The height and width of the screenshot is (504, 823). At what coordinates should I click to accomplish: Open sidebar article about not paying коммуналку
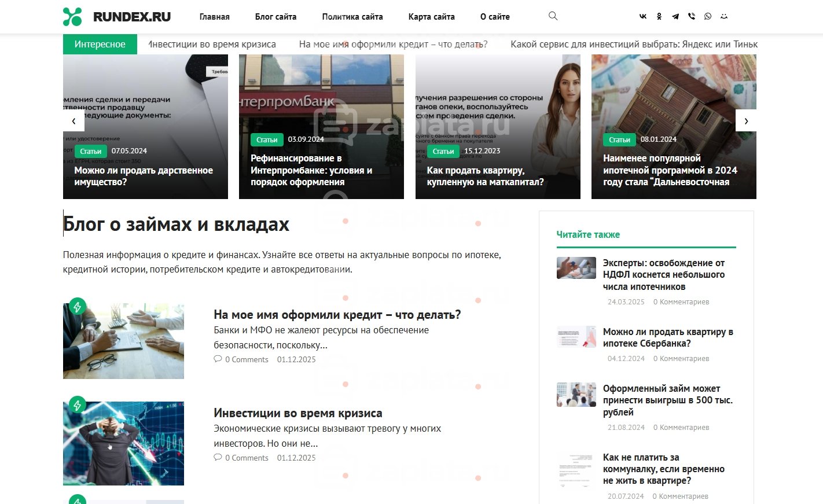(x=664, y=469)
